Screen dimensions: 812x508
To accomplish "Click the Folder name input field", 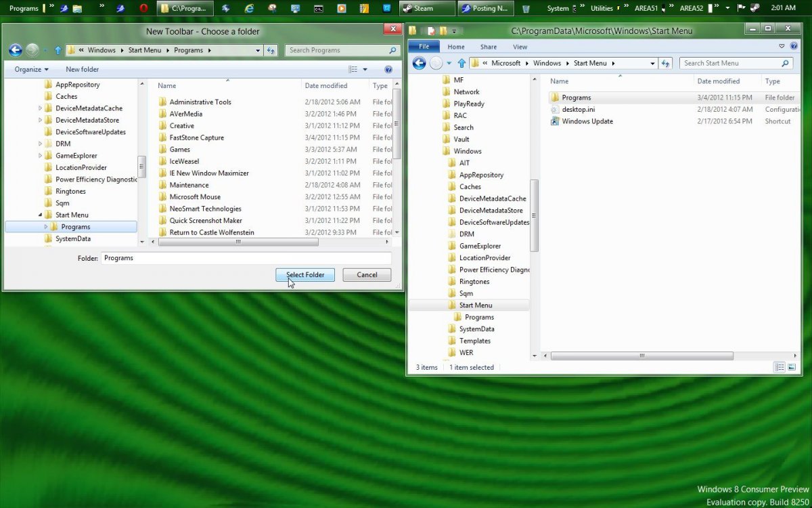I will [246, 258].
